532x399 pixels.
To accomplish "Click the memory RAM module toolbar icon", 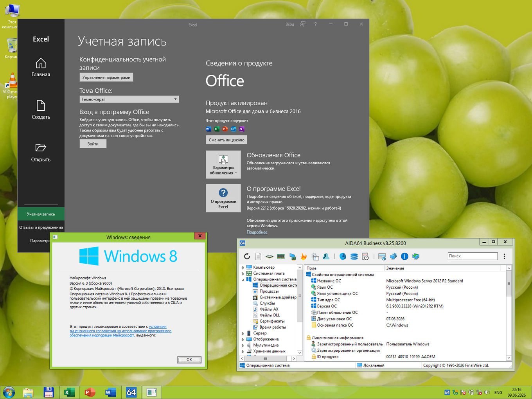I will tap(281, 256).
